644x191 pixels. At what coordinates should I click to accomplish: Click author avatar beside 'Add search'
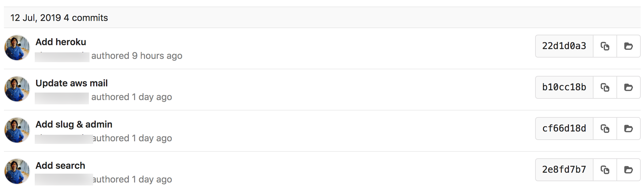[x=17, y=171]
